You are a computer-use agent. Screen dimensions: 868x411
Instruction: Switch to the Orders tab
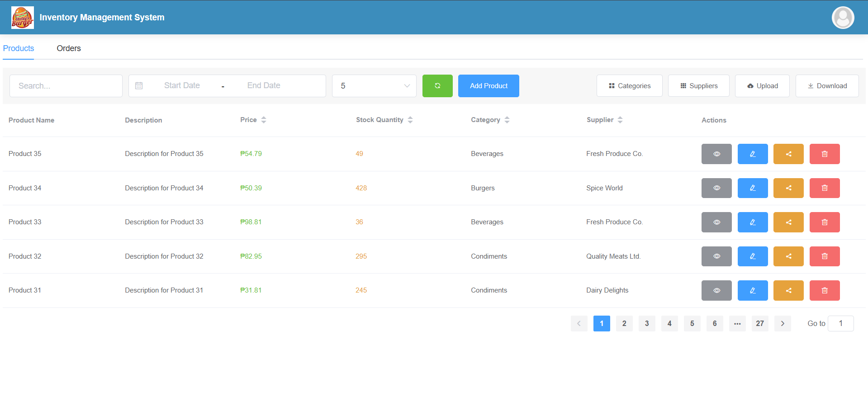click(x=68, y=48)
